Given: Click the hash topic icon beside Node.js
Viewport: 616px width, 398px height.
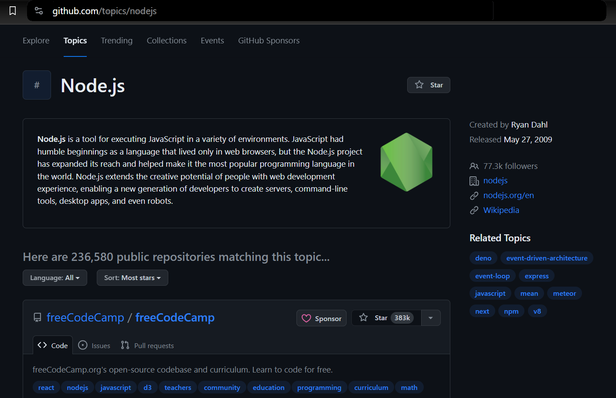Looking at the screenshot, I should coord(37,85).
